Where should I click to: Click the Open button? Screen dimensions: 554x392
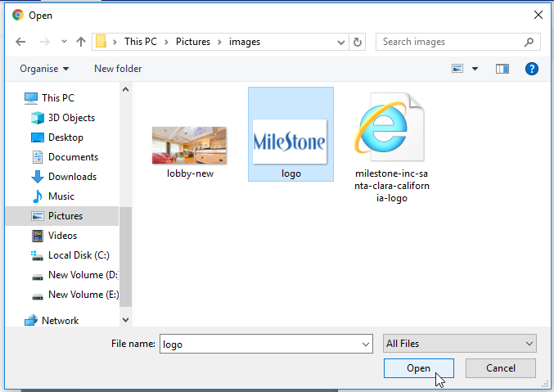pos(419,368)
